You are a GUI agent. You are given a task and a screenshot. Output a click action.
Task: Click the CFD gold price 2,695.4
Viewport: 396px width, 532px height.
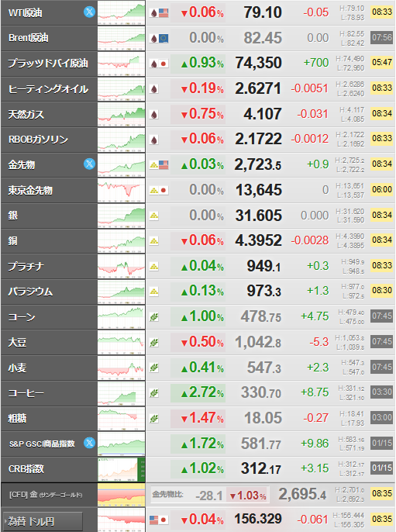[x=302, y=494]
